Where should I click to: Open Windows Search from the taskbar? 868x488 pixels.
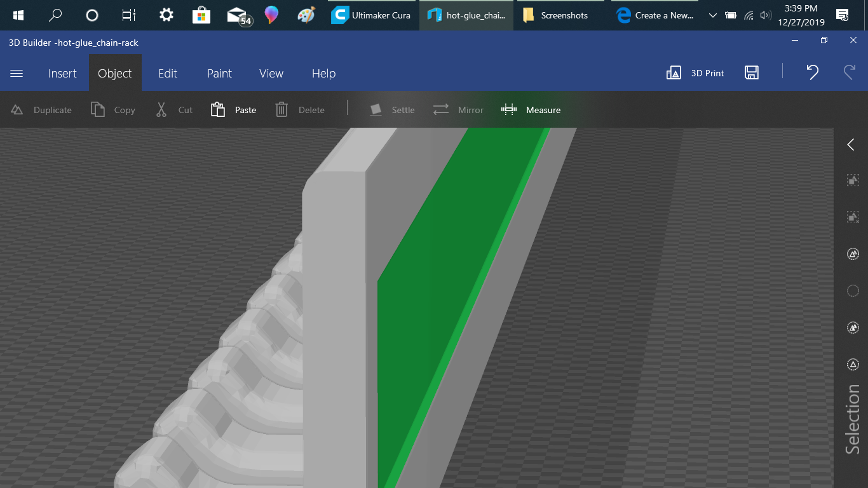pos(55,15)
